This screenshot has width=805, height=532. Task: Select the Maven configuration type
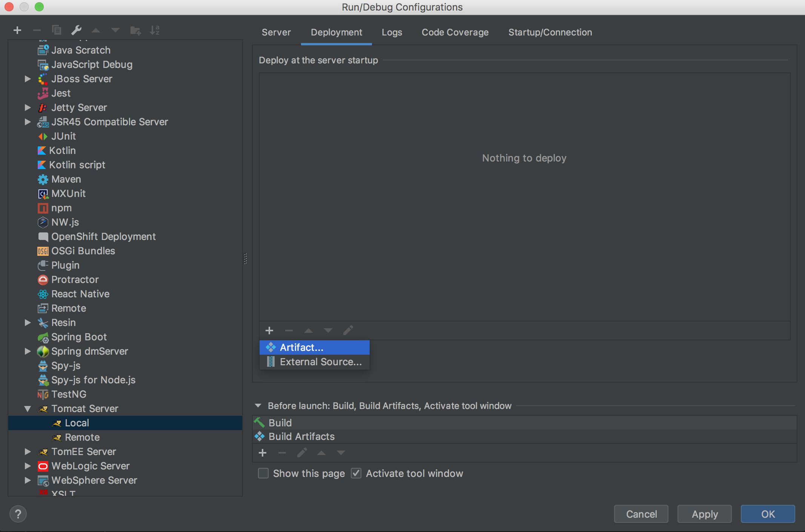point(66,179)
